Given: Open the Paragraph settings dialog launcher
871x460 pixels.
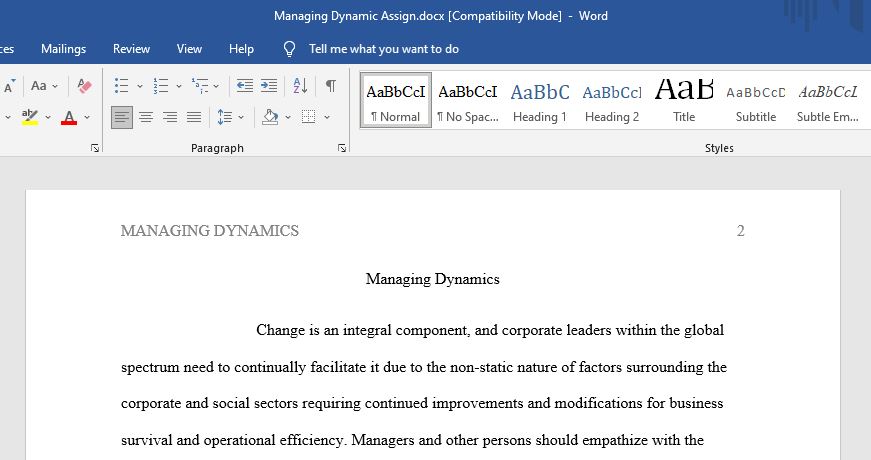Looking at the screenshot, I should (x=342, y=148).
